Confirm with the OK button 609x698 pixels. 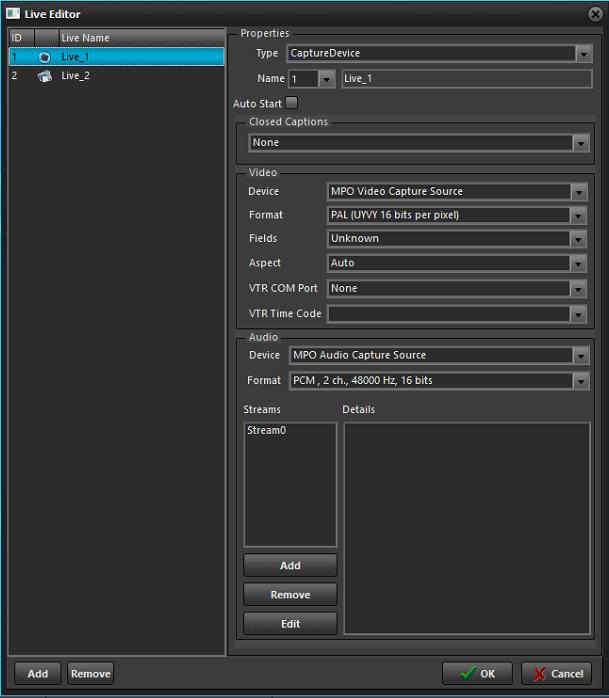(477, 674)
